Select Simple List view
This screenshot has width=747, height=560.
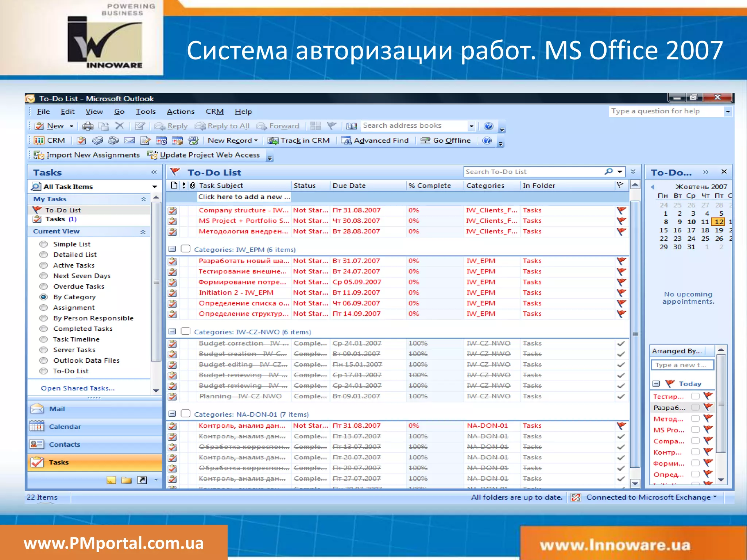[43, 244]
